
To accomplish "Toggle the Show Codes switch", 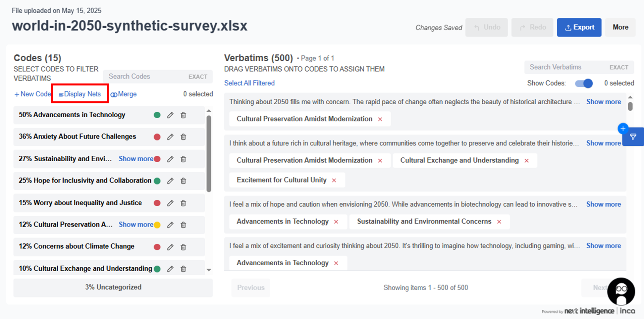I will 584,83.
